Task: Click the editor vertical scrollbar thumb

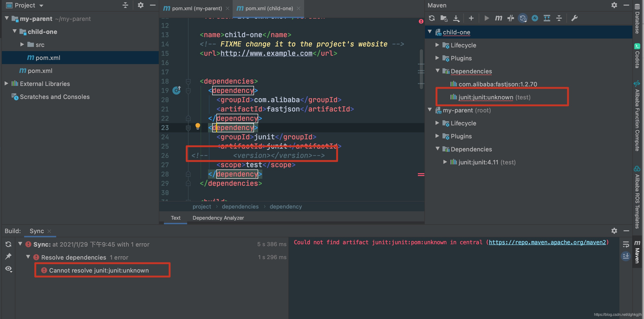Action: click(x=421, y=69)
